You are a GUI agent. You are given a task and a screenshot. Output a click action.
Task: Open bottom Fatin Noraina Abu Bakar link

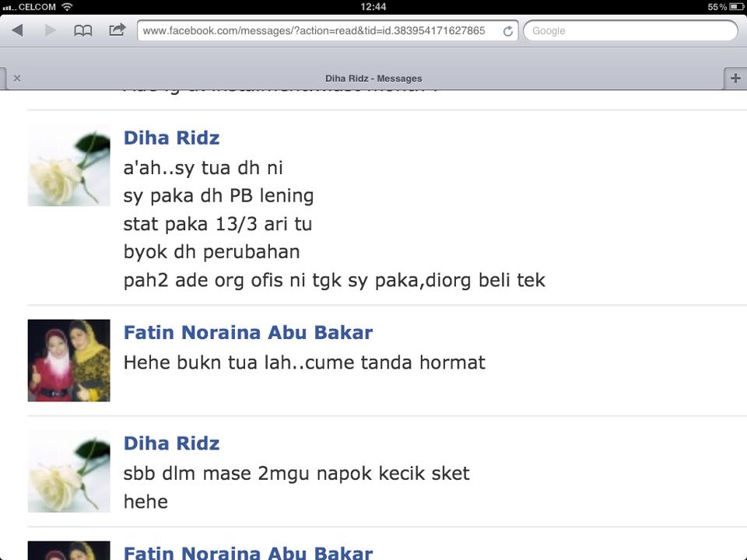point(248,553)
